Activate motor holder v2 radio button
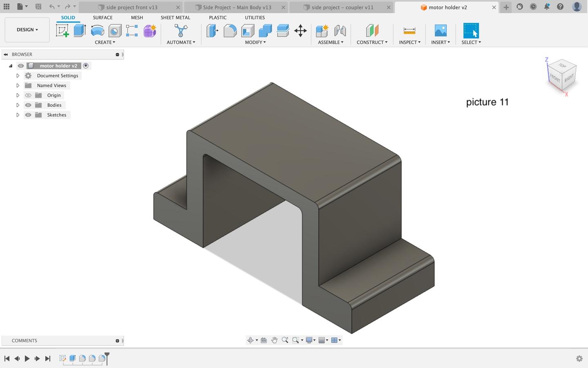The width and height of the screenshot is (588, 368). click(x=86, y=66)
